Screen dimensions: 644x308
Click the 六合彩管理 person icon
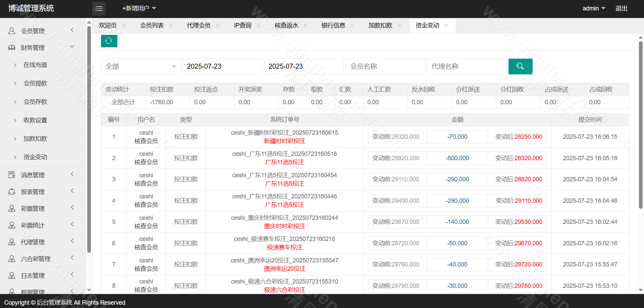pyautogui.click(x=12, y=259)
